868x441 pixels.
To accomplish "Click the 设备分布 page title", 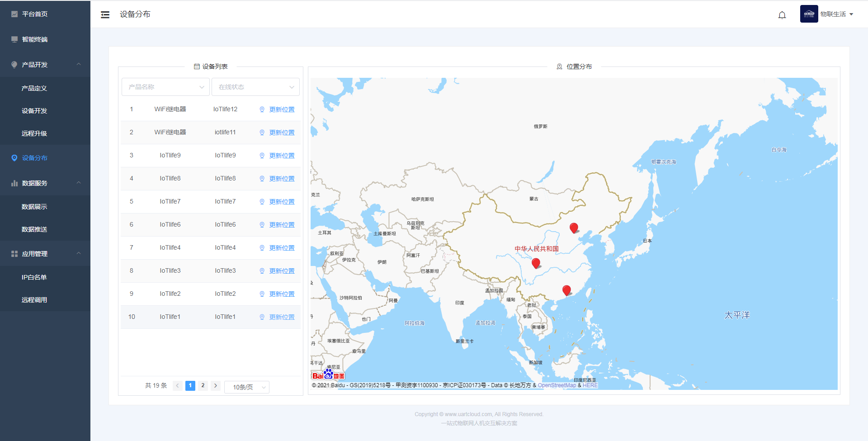I will 135,14.
